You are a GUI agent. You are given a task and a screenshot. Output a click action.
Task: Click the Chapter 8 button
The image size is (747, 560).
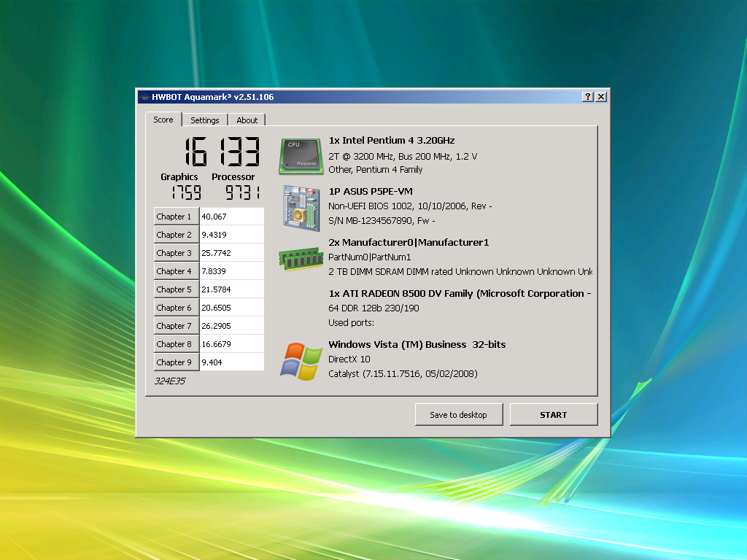click(176, 344)
